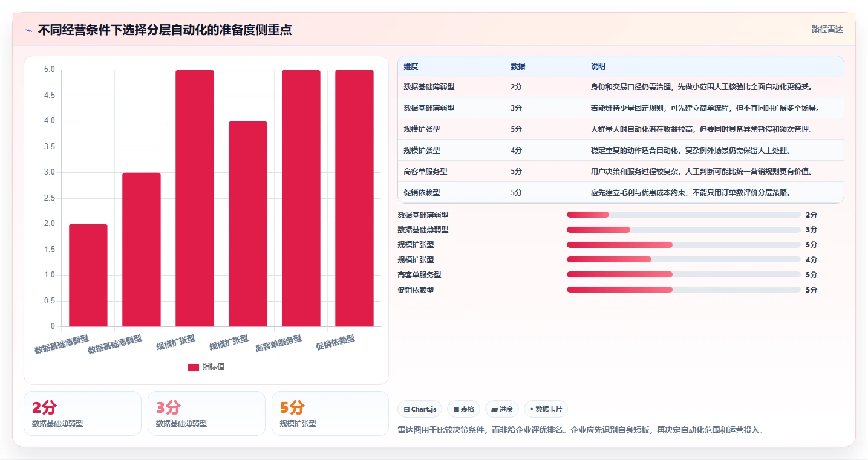Click the 2.5 tick on the y-axis
868x460 pixels.
(x=50, y=198)
